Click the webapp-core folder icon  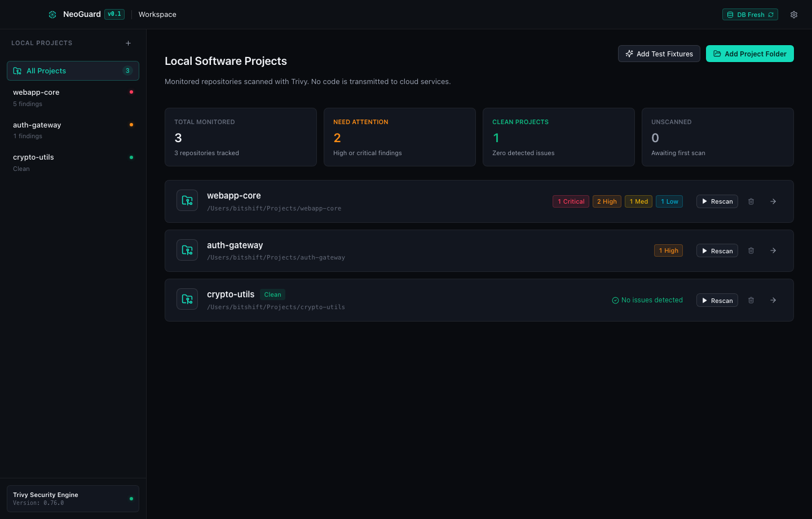(x=187, y=200)
